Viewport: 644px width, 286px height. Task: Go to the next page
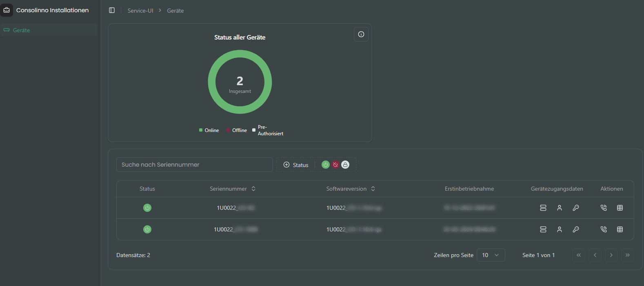pos(611,255)
